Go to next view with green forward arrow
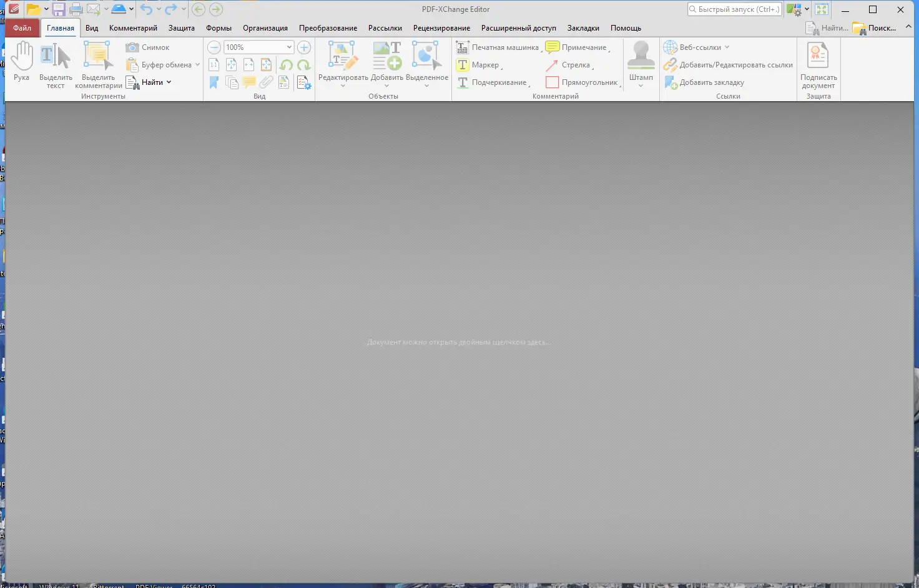The width and height of the screenshot is (919, 588). (216, 9)
